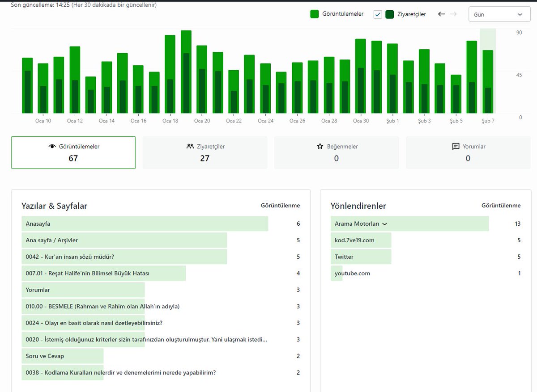Click the Oca 20 chart bar
The height and width of the screenshot is (392, 537).
(202, 79)
